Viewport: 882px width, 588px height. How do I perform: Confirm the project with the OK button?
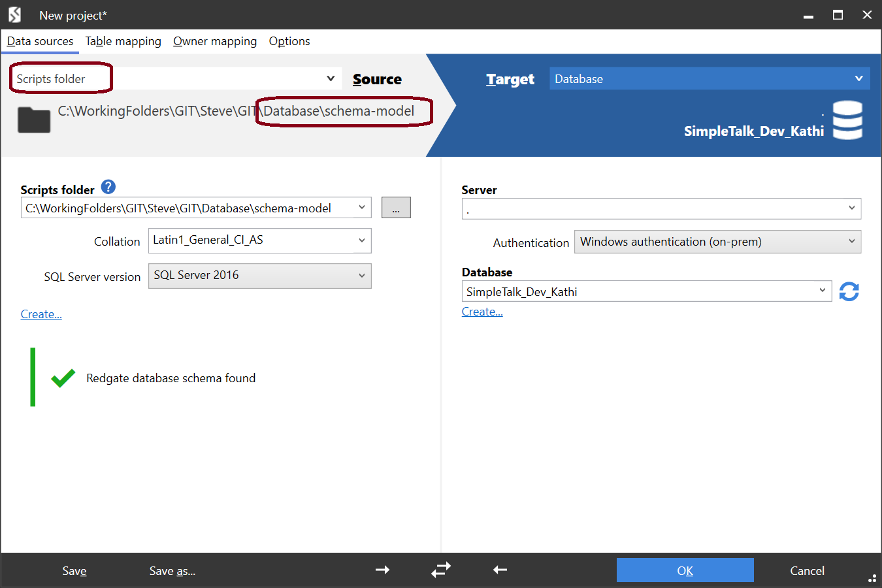[685, 570]
